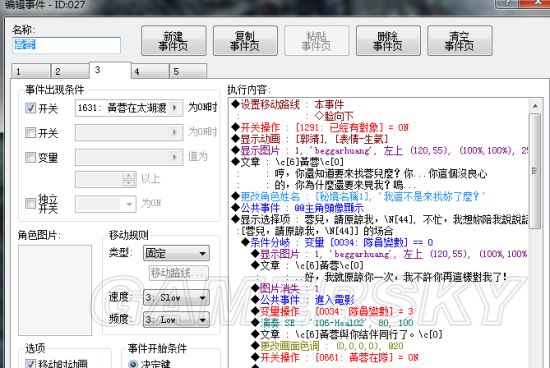Toggle the 移动时动画 option checkbox

[x=31, y=364]
